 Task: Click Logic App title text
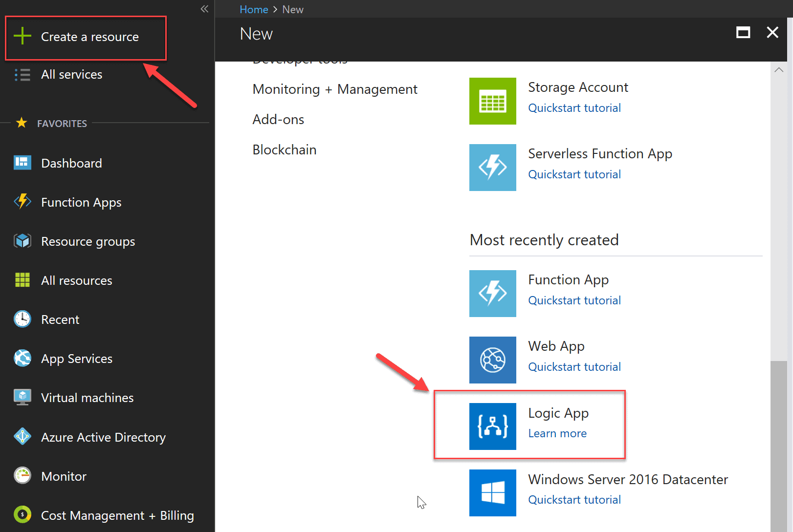558,413
